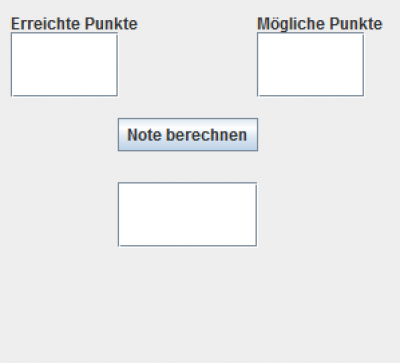Image resolution: width=400 pixels, height=363 pixels.
Task: Click empty space between the two point fields
Action: [187, 64]
